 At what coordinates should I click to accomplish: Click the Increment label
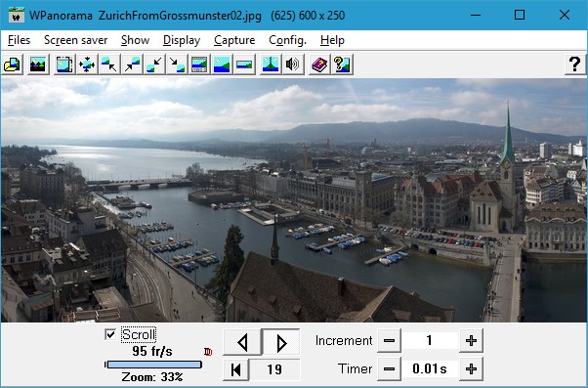point(344,341)
